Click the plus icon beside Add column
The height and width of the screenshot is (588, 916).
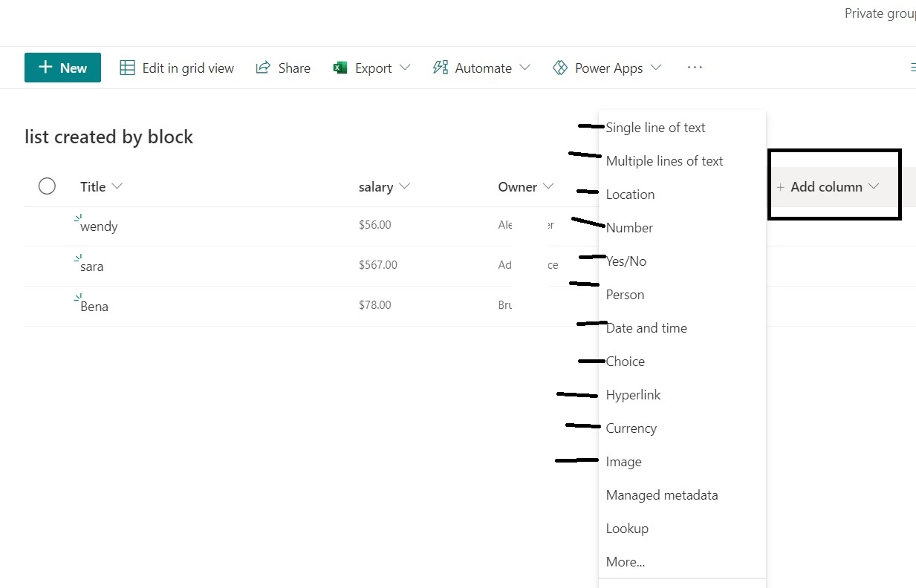coord(780,187)
